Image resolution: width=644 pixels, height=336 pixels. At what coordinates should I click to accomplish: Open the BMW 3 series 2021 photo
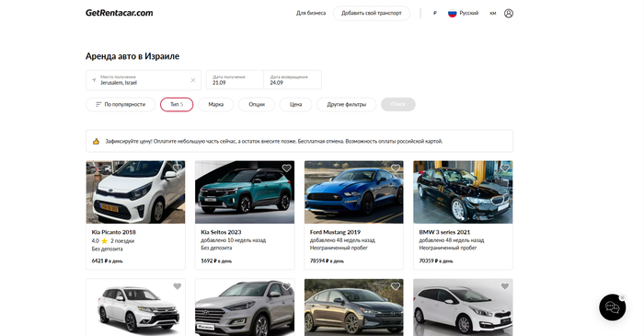463,192
